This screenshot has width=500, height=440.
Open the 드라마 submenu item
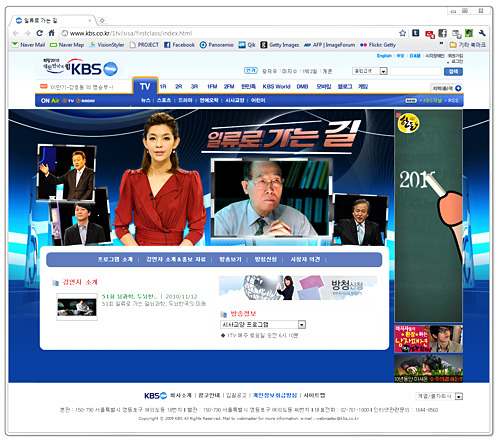pyautogui.click(x=185, y=100)
